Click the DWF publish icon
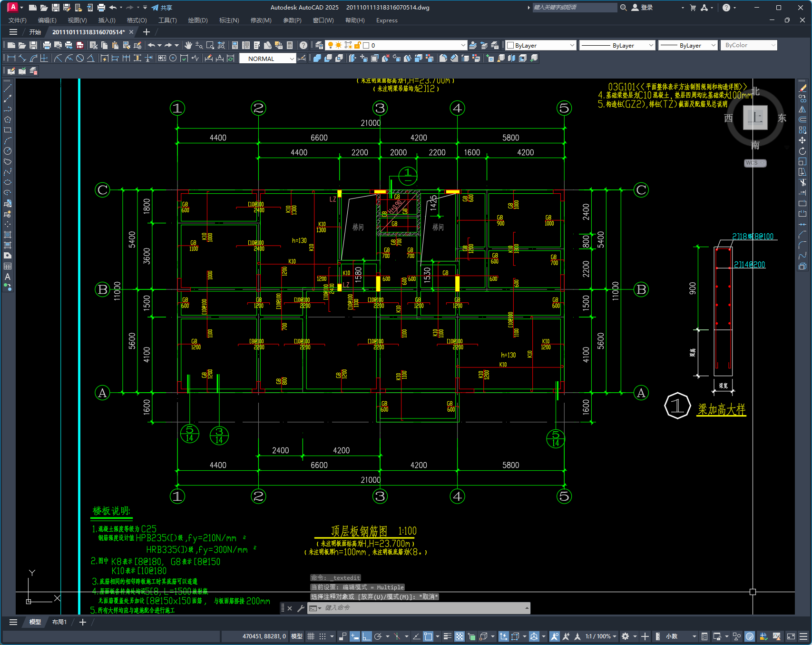812x645 pixels. tap(80, 45)
